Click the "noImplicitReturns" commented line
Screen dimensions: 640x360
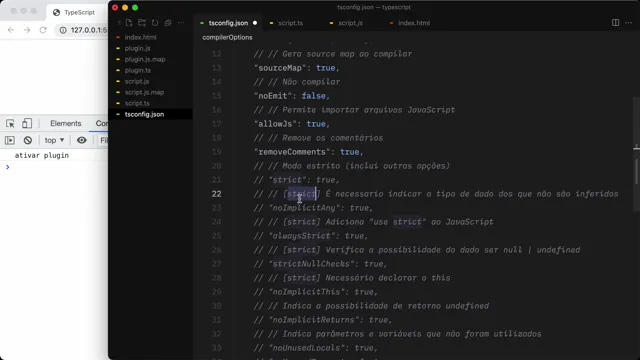pos(322,320)
